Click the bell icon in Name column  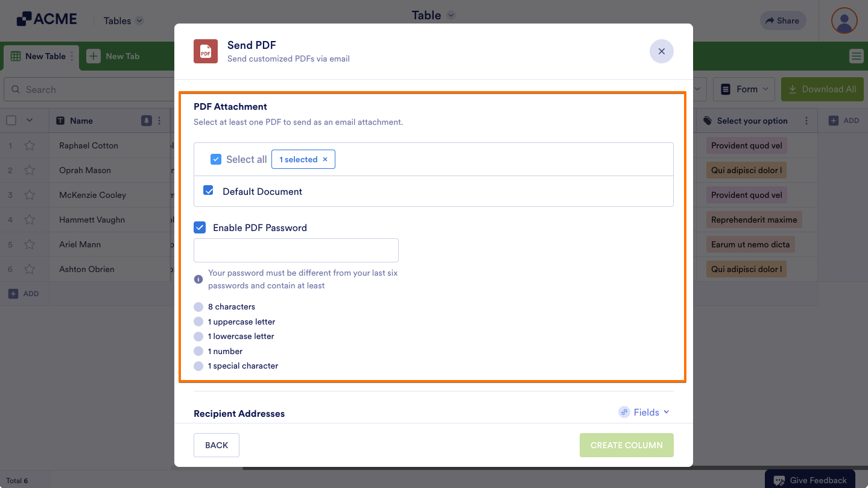point(147,121)
